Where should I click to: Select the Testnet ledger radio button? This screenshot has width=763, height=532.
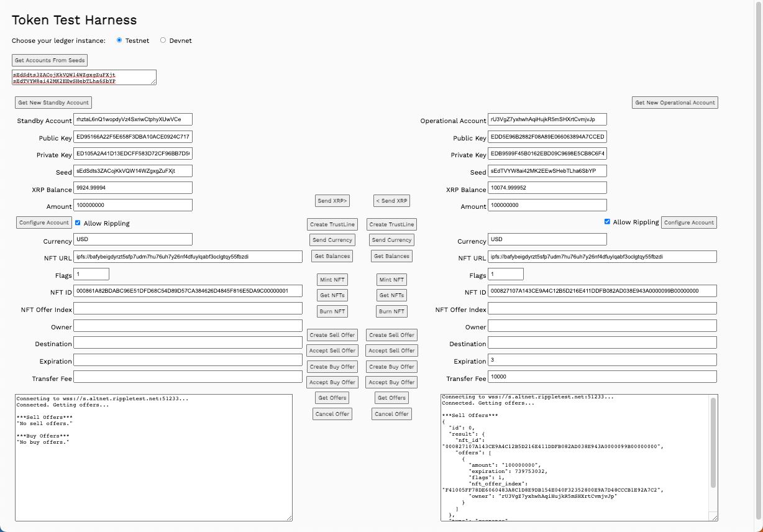[119, 40]
